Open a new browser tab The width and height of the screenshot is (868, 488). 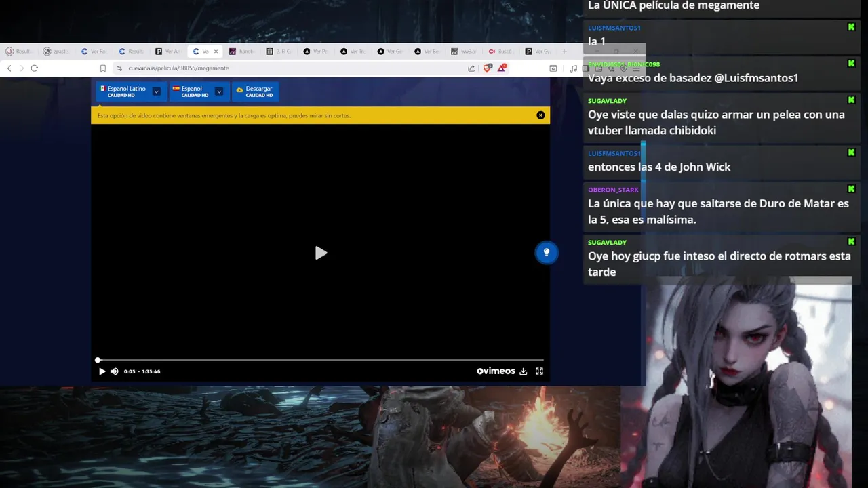(564, 52)
